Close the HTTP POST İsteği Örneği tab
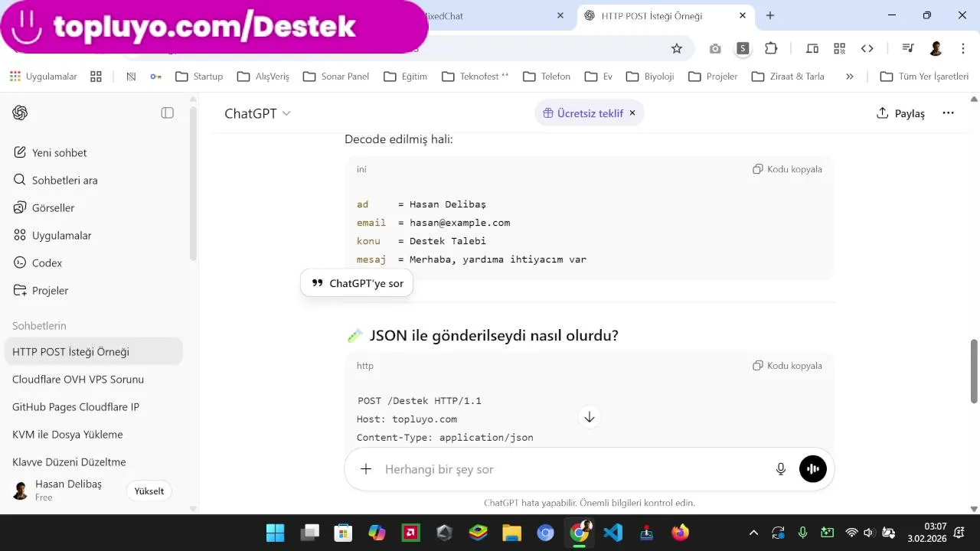The width and height of the screenshot is (980, 551). [x=743, y=15]
